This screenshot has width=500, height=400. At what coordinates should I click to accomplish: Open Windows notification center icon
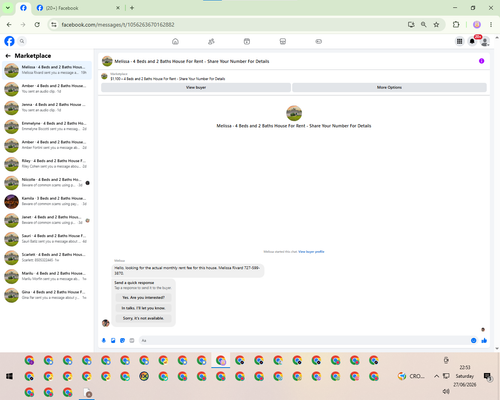click(x=488, y=377)
